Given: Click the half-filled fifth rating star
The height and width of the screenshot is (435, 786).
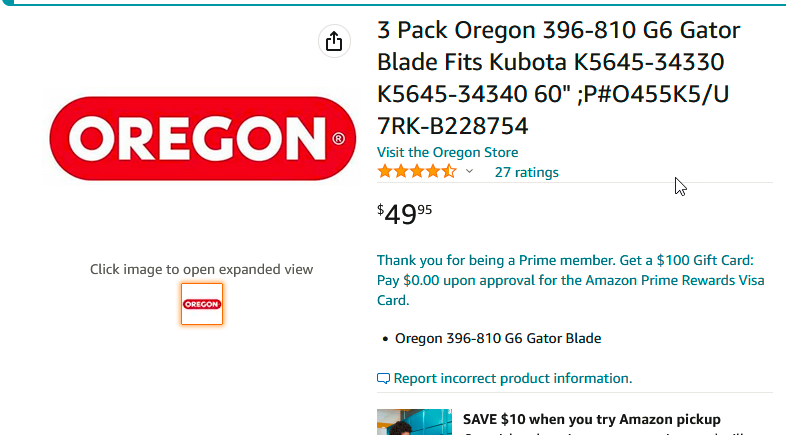Looking at the screenshot, I should [449, 172].
